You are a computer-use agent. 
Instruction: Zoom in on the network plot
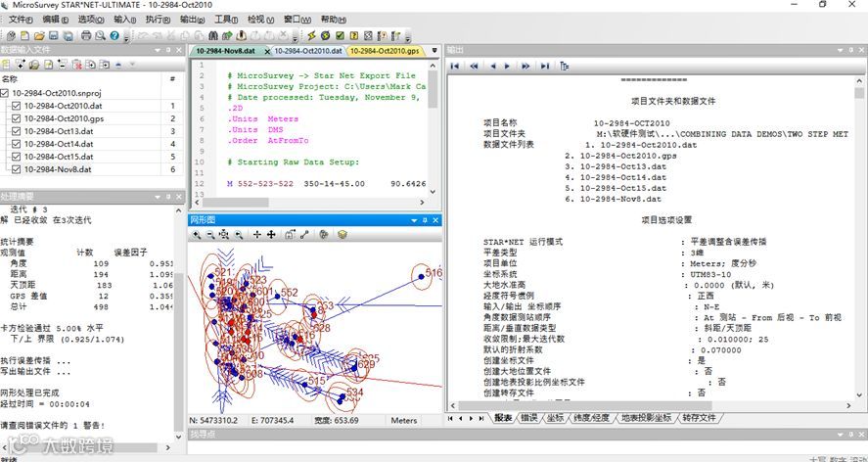pos(197,235)
